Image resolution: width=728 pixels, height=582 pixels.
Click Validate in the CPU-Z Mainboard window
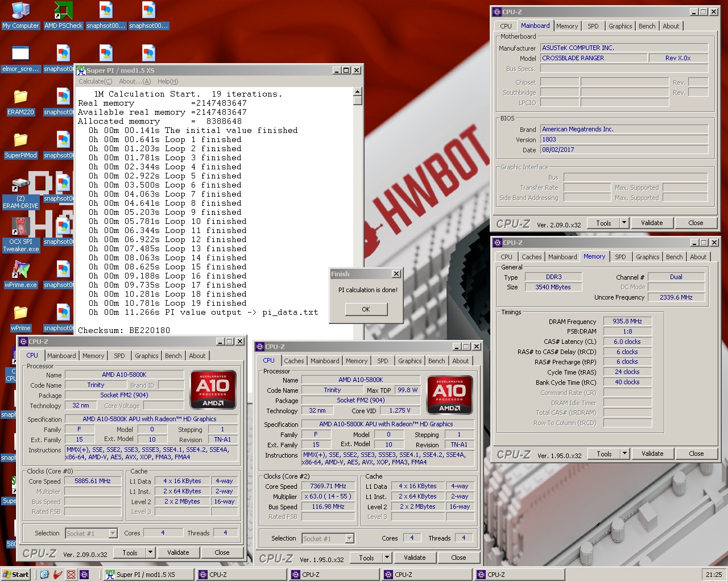point(652,223)
